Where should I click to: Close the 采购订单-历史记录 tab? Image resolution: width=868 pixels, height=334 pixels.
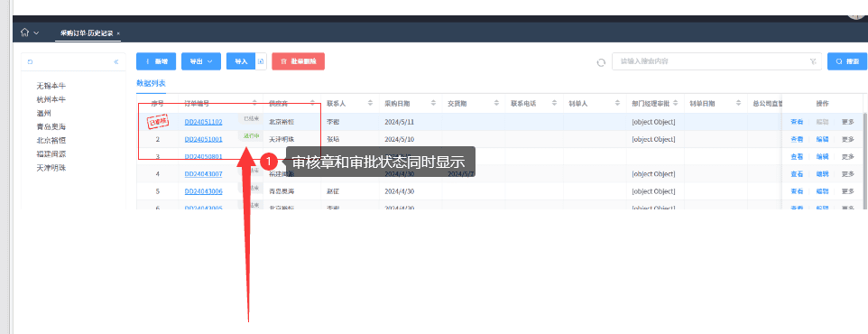coord(118,33)
